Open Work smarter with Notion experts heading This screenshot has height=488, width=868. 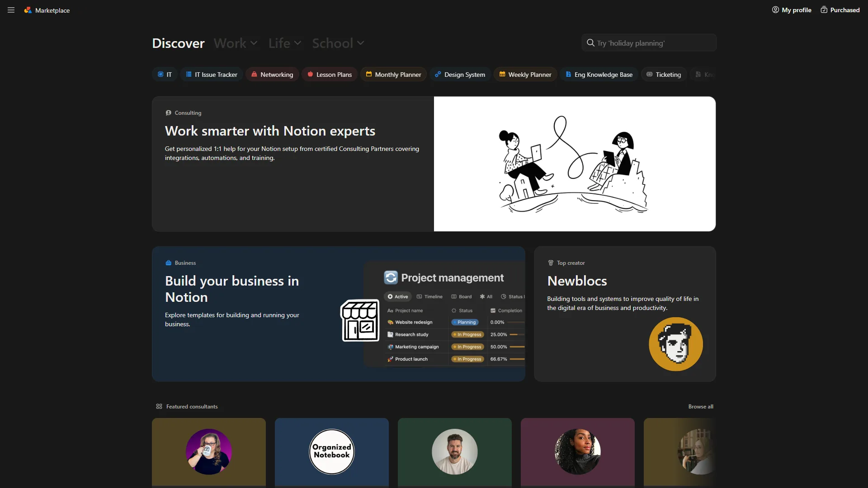pyautogui.click(x=270, y=131)
